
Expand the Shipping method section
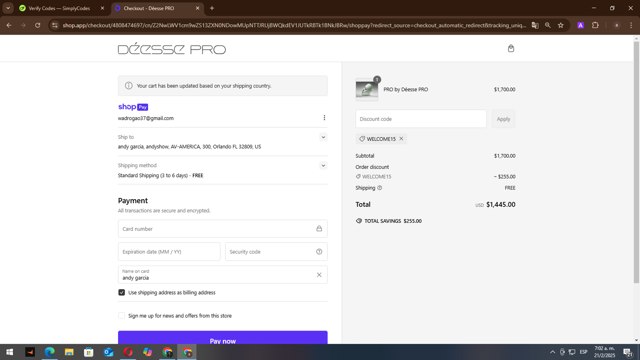pyautogui.click(x=323, y=166)
